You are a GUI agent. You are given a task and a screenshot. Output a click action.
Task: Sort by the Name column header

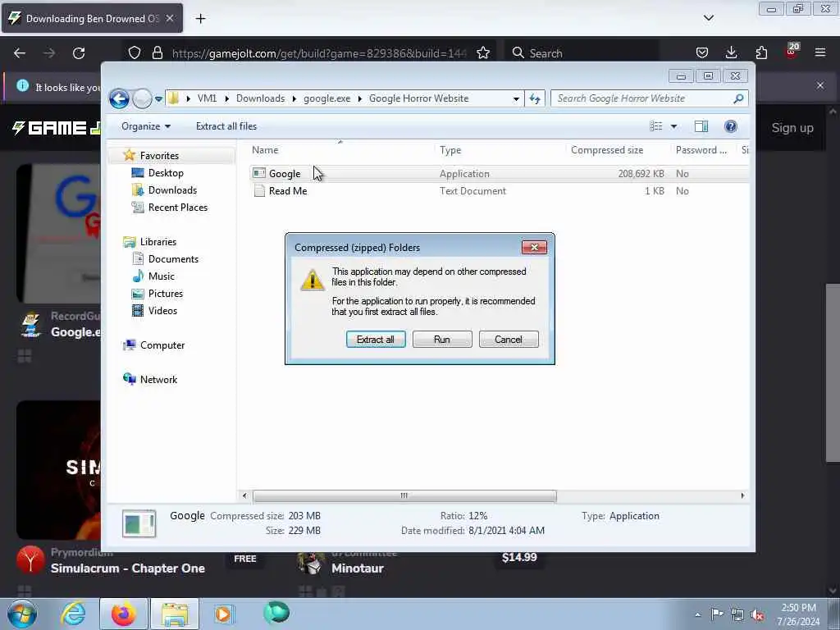[x=265, y=151]
